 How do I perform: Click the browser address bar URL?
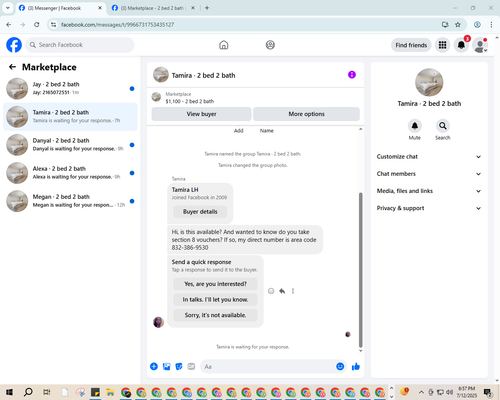point(117,25)
